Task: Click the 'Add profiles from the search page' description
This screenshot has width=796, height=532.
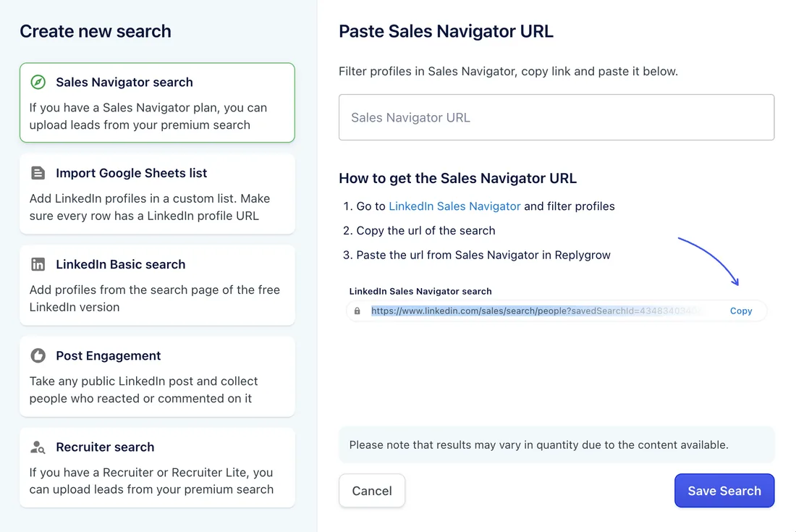Action: click(155, 298)
